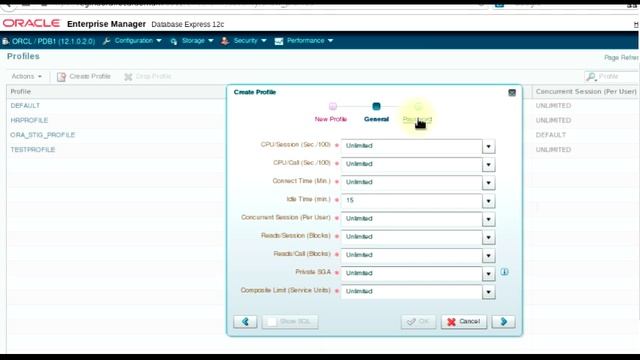
Task: Click the database icon beside ORCL
Action: coord(6,41)
